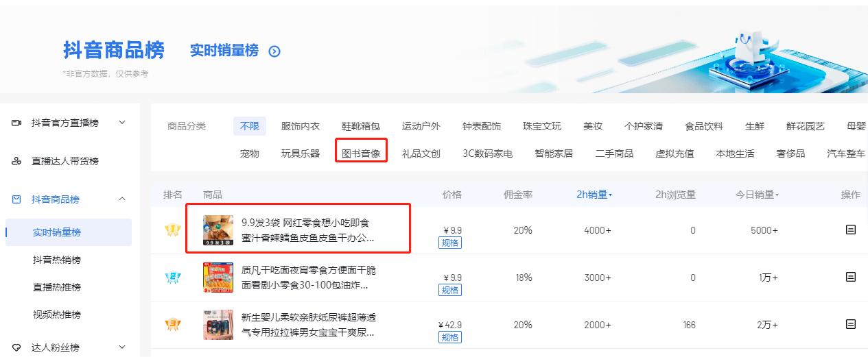
Task: Filter by 食品饮料 category
Action: click(x=704, y=126)
